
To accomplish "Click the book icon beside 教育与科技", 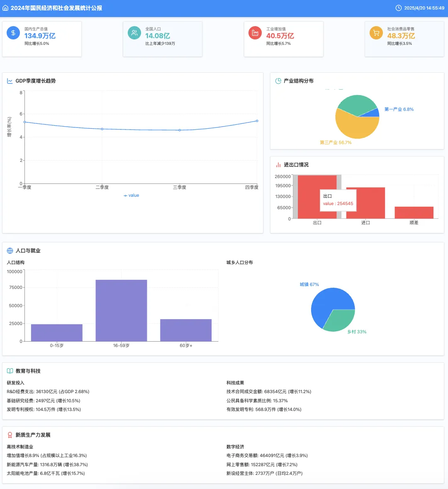I will pos(10,371).
